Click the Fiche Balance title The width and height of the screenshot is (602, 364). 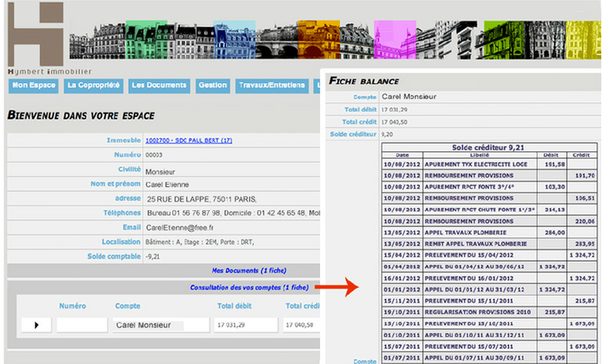(x=363, y=81)
